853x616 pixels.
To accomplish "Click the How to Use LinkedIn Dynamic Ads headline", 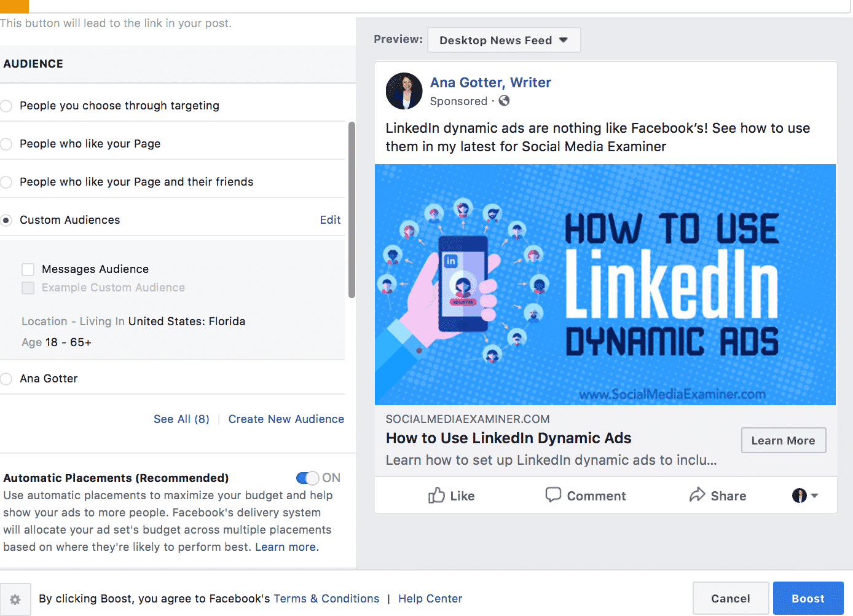I will (x=508, y=438).
